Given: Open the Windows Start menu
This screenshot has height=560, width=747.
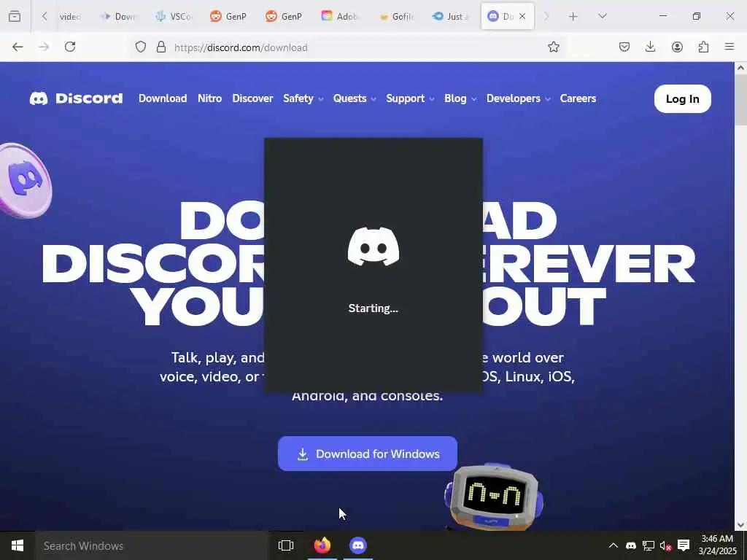Looking at the screenshot, I should point(18,545).
